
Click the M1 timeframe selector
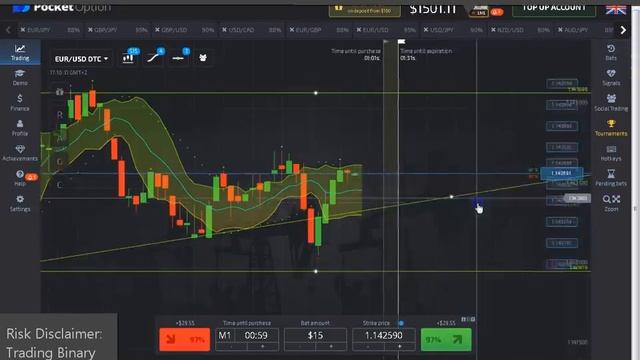(224, 336)
